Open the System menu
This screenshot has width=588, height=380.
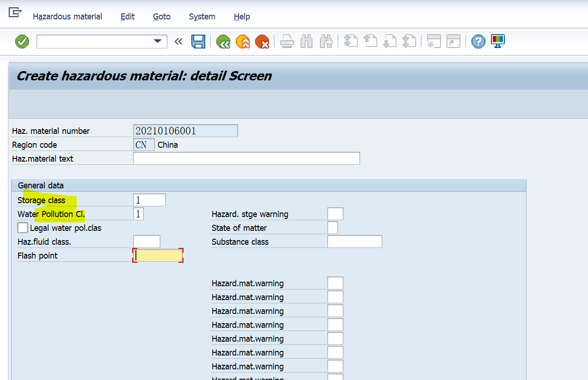point(202,16)
